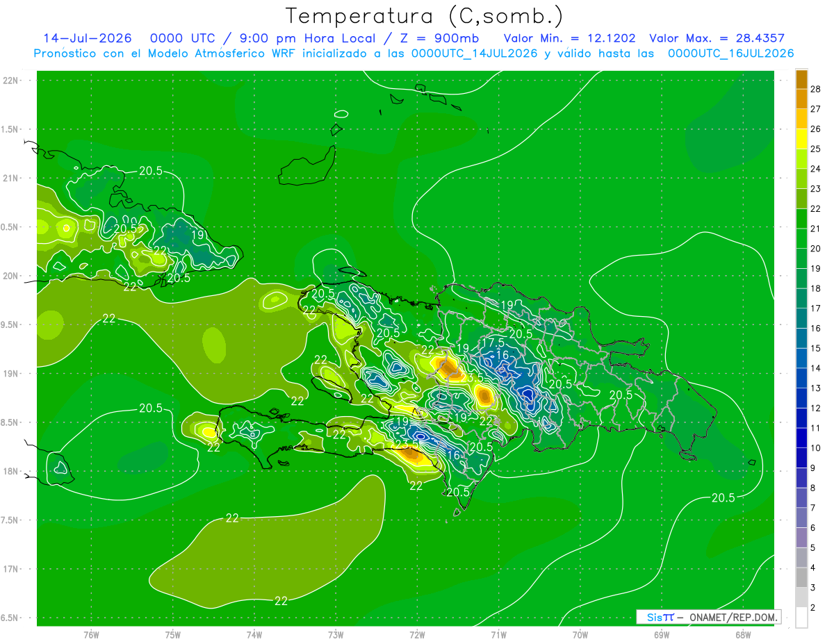This screenshot has height=644, width=834.
Task: Click the longitude axis label '74W'
Action: [x=254, y=636]
